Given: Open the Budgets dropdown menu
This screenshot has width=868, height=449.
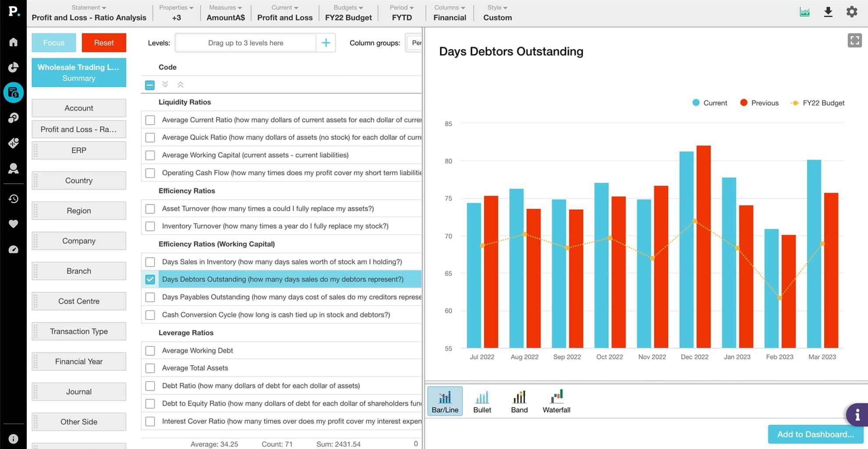Looking at the screenshot, I should (348, 12).
